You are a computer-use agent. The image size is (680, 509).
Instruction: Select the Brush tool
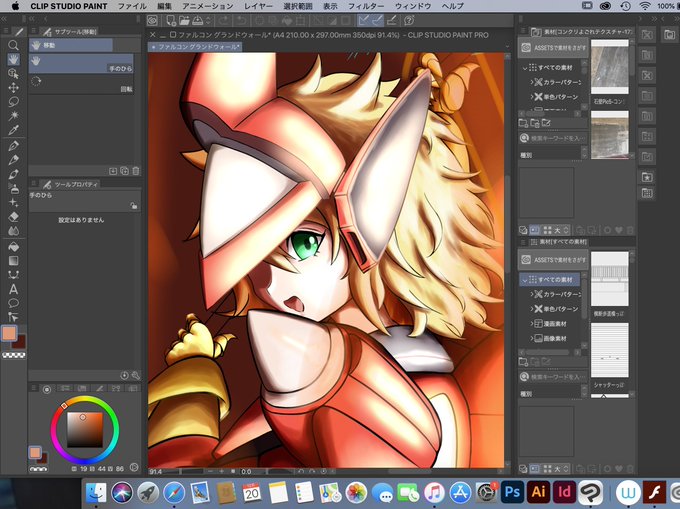pyautogui.click(x=13, y=174)
